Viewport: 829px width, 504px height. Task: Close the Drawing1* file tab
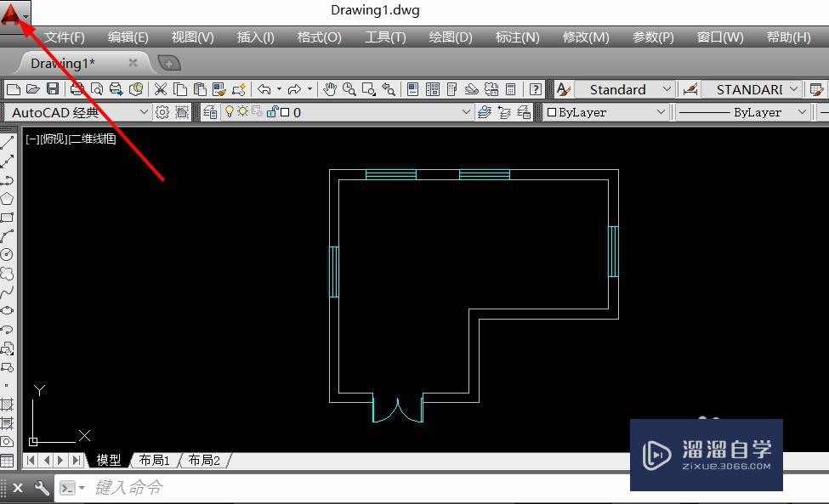pyautogui.click(x=133, y=63)
